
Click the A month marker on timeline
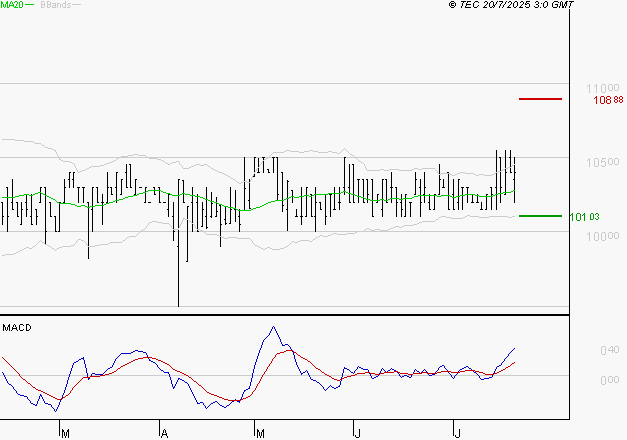[162, 433]
